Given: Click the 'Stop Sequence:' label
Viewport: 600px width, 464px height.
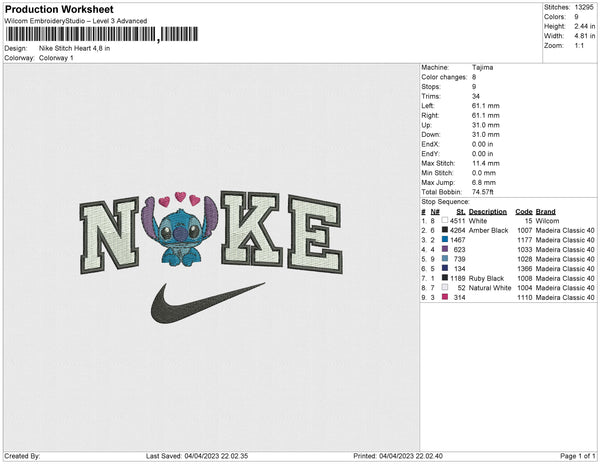Looking at the screenshot, I should 445,202.
